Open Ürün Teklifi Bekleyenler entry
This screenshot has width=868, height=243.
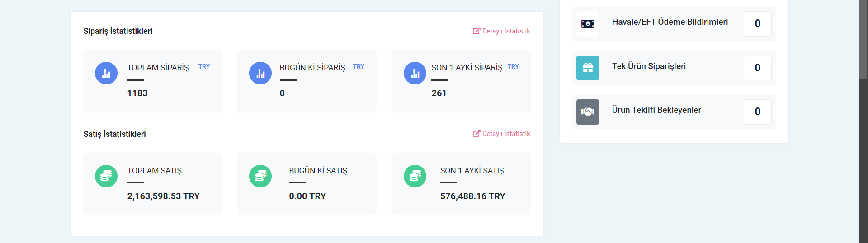[656, 110]
